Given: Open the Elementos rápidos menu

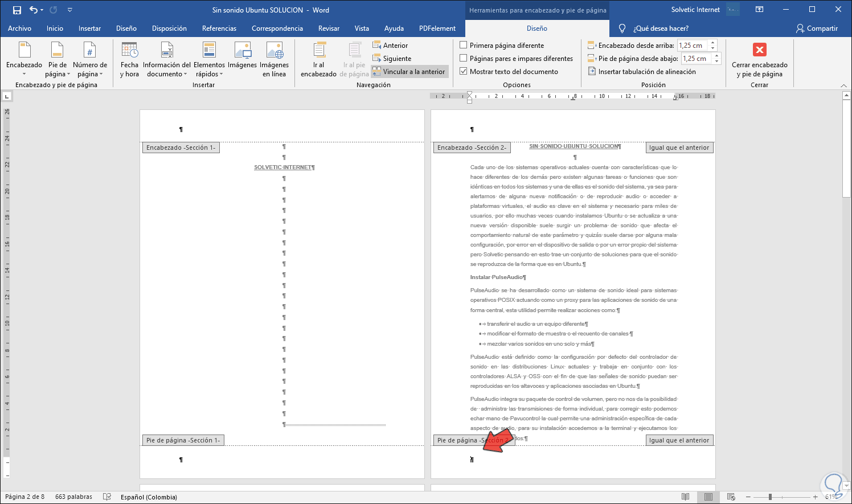Looking at the screenshot, I should pos(210,60).
